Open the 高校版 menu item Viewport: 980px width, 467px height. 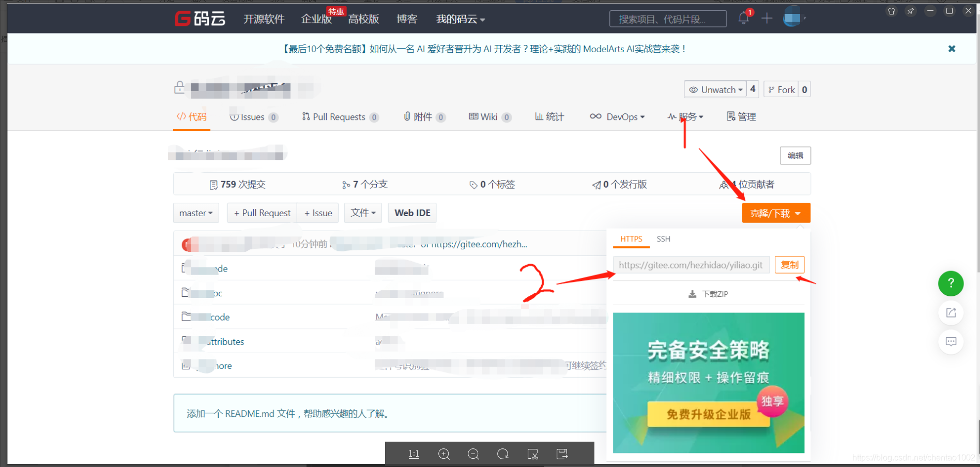364,19
